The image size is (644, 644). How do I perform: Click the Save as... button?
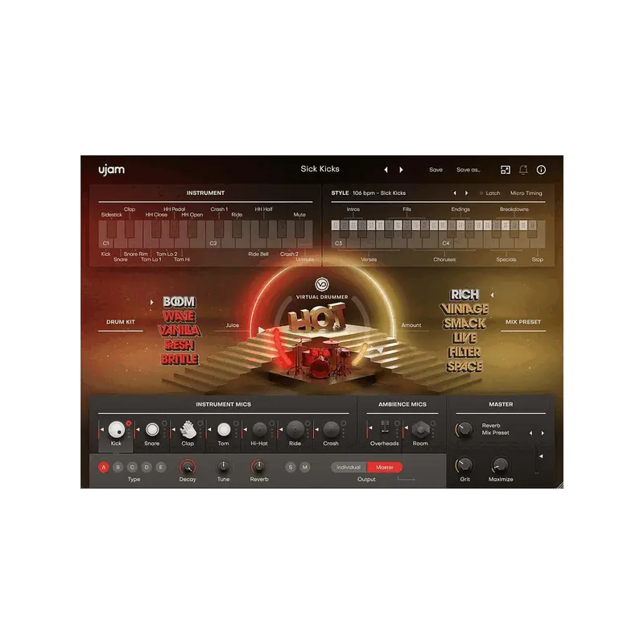click(469, 170)
